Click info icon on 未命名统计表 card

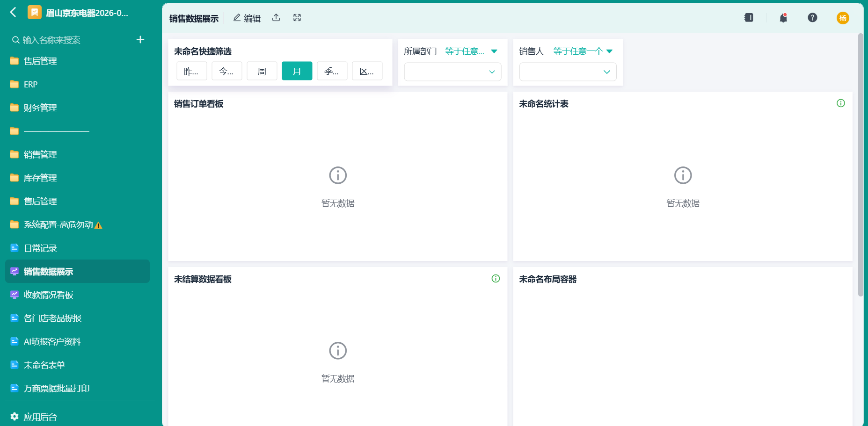tap(841, 103)
